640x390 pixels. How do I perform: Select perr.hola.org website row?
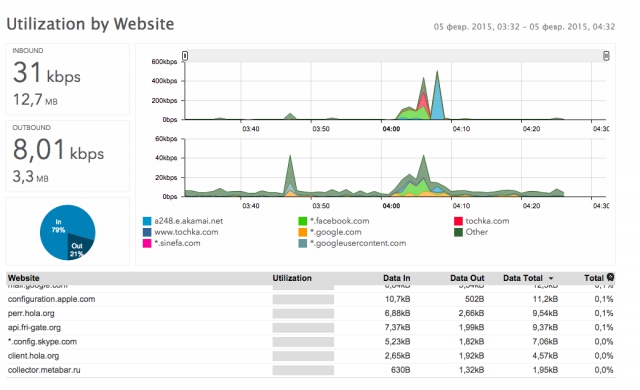[x=310, y=313]
